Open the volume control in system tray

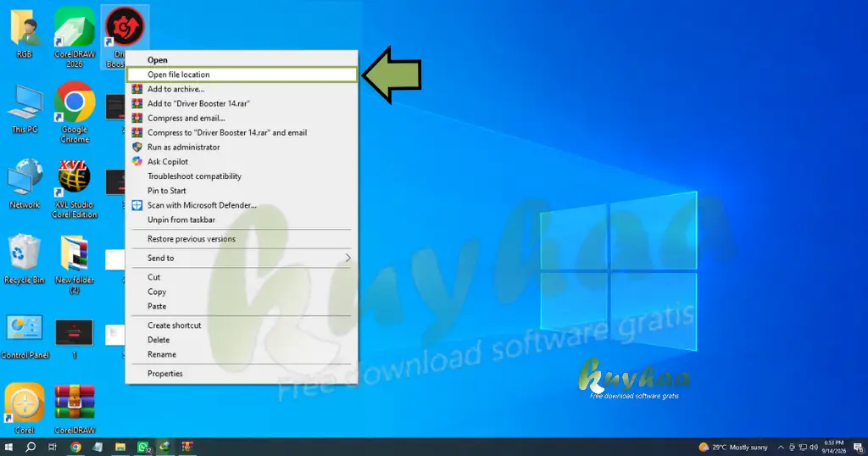pos(814,448)
